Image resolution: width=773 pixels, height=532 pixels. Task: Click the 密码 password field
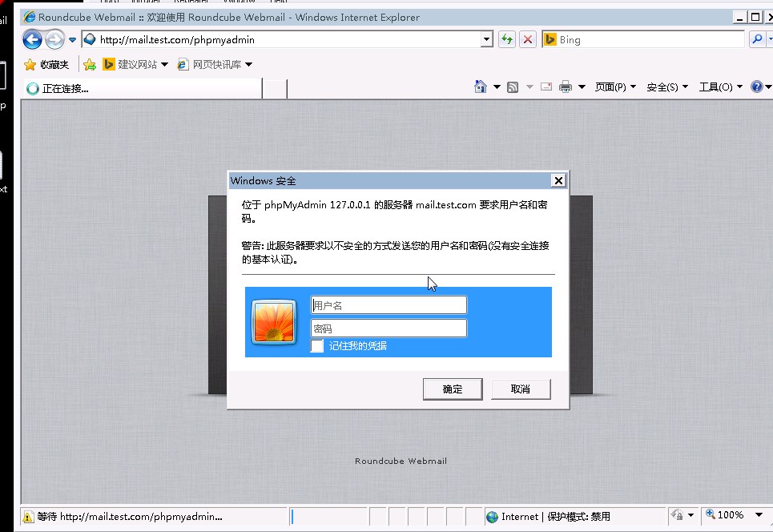[389, 328]
